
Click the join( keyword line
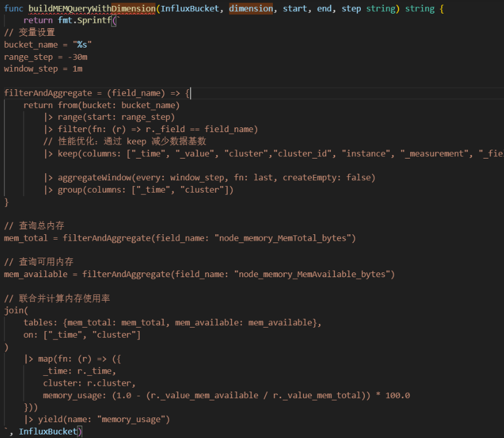16,311
